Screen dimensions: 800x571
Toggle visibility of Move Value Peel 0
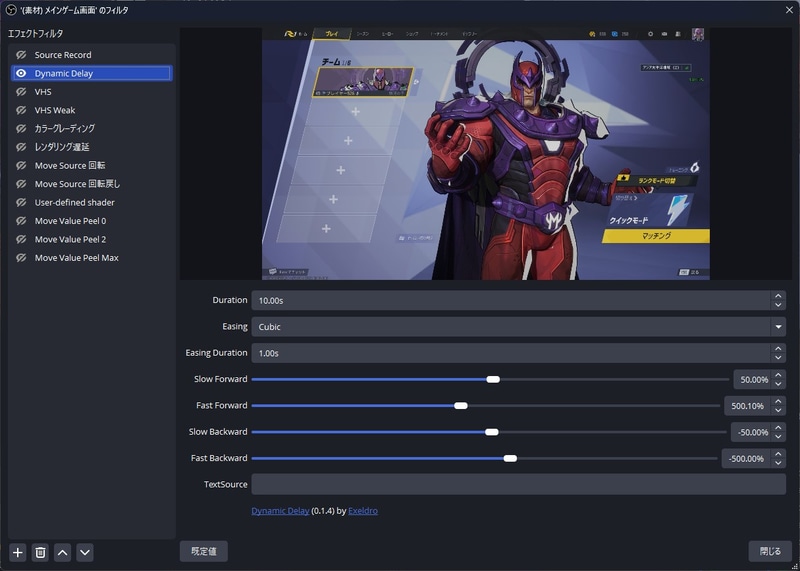21,221
